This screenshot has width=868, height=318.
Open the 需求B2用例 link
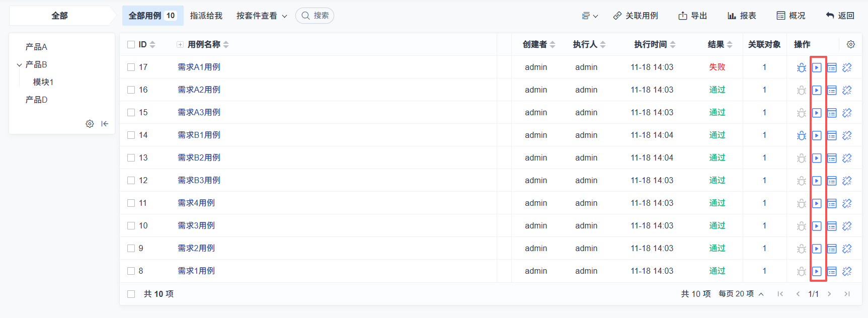[199, 157]
